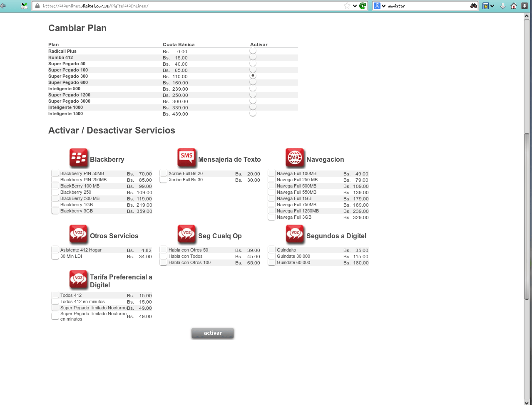Click the Otros Servicios voz icon
The height and width of the screenshot is (405, 532).
click(x=79, y=235)
